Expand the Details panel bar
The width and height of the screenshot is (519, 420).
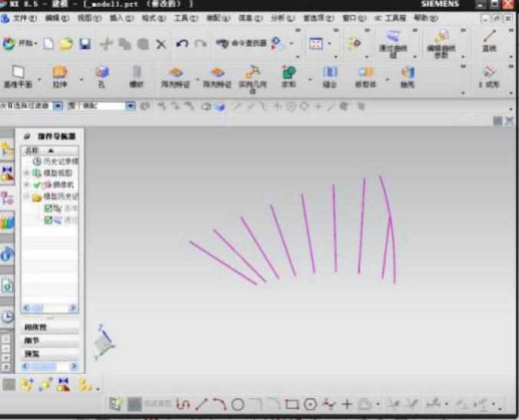[50, 341]
